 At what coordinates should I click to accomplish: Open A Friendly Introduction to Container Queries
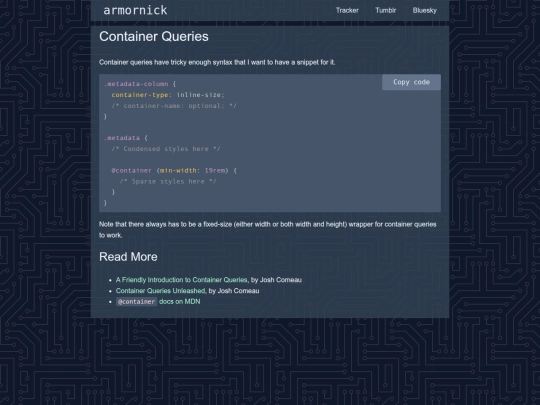[x=181, y=280]
